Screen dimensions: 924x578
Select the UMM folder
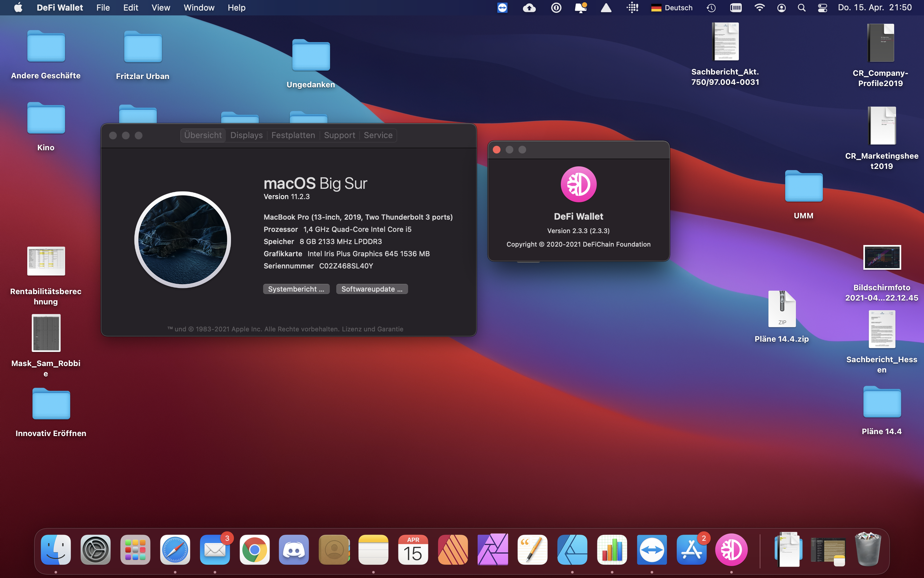(804, 186)
